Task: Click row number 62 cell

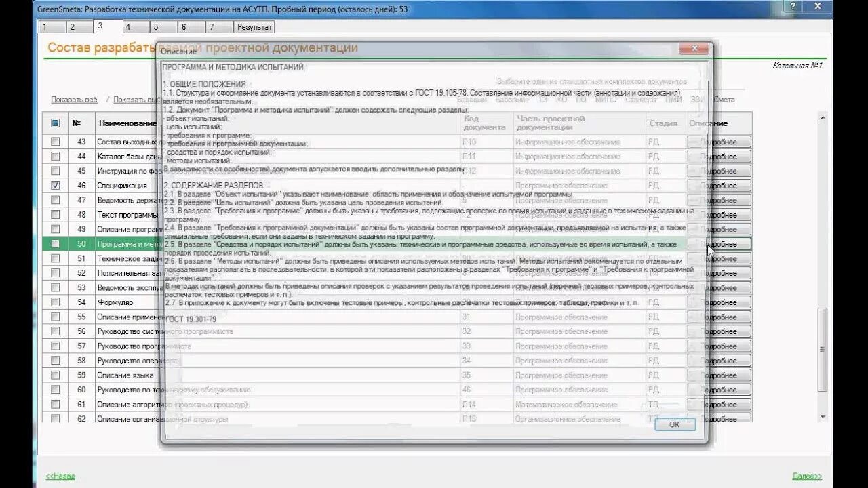Action: click(x=81, y=419)
